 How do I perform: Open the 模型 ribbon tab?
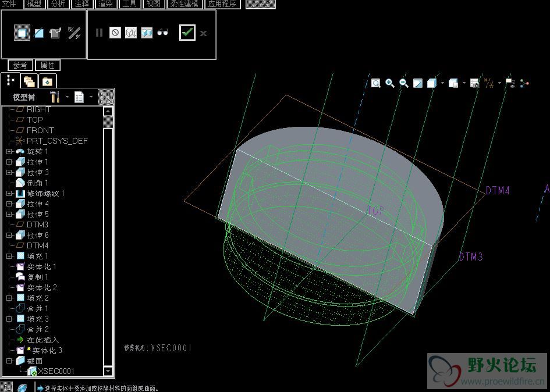(34, 4)
